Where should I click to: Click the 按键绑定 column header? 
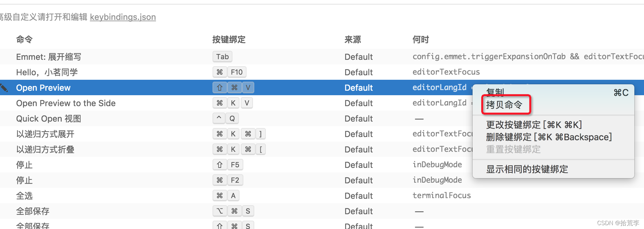click(229, 40)
